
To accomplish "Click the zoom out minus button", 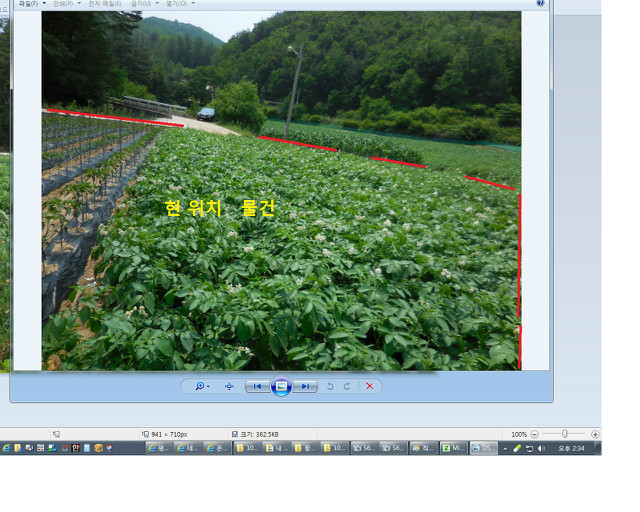I will tap(535, 434).
